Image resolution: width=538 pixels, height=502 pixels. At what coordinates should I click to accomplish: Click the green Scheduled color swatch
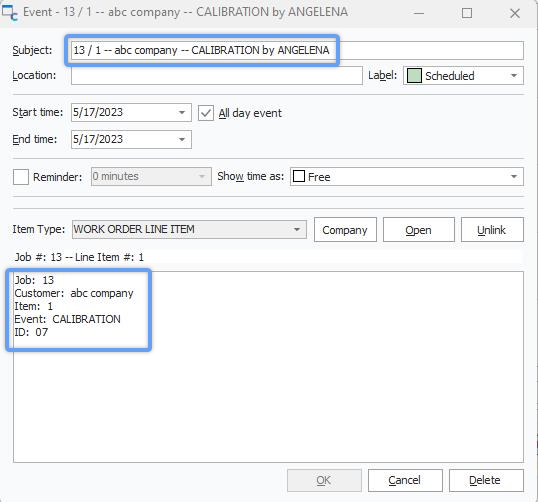pos(414,76)
